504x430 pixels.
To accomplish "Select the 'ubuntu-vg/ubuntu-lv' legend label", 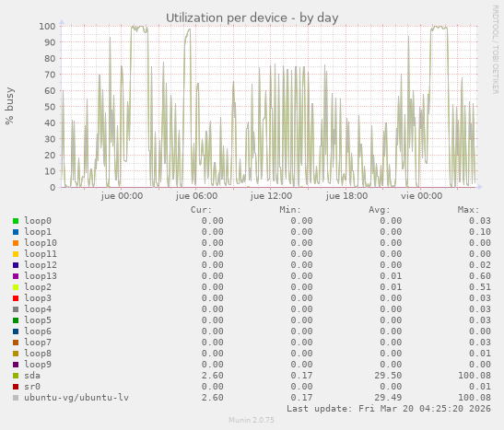I will coord(76,398).
